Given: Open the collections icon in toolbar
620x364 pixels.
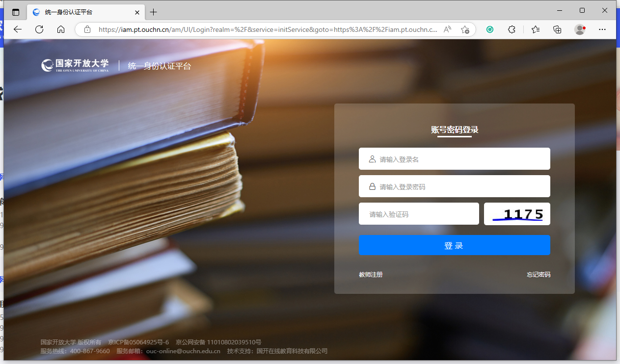Looking at the screenshot, I should tap(557, 29).
